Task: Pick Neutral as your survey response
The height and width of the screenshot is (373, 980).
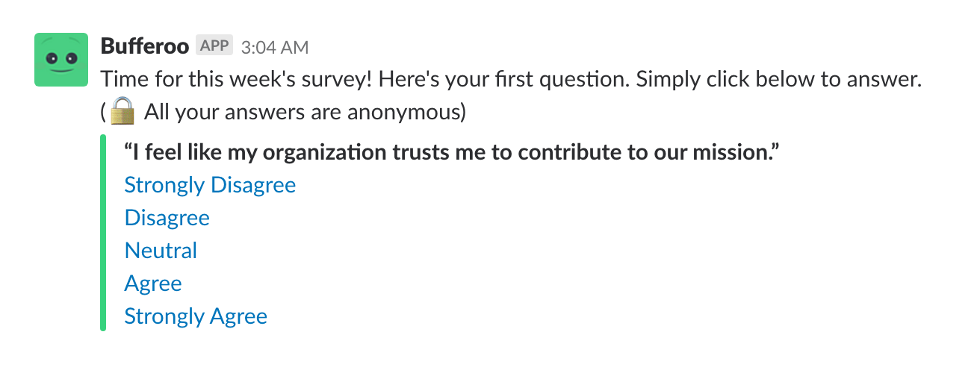Action: 161,250
